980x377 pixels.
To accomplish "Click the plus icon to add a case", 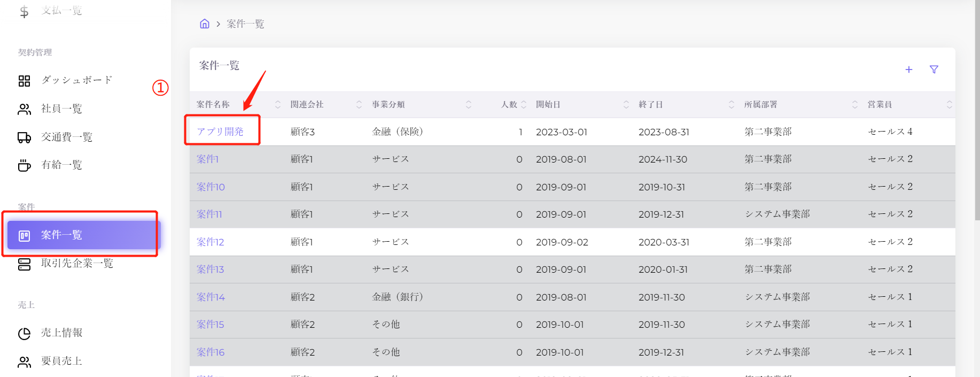I will (x=908, y=70).
